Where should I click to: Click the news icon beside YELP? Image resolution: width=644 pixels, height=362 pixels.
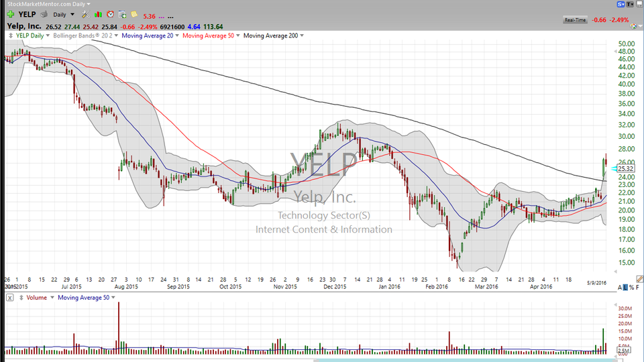coord(44,14)
